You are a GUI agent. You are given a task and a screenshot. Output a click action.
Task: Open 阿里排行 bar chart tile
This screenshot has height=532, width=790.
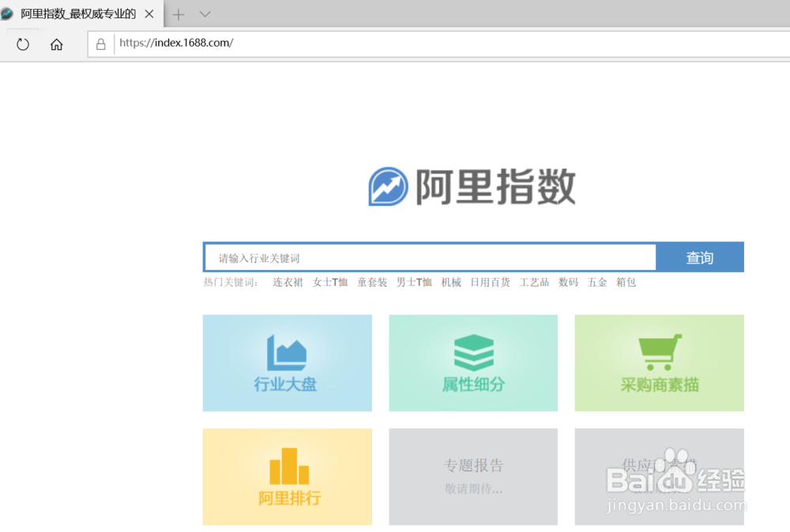click(x=288, y=477)
